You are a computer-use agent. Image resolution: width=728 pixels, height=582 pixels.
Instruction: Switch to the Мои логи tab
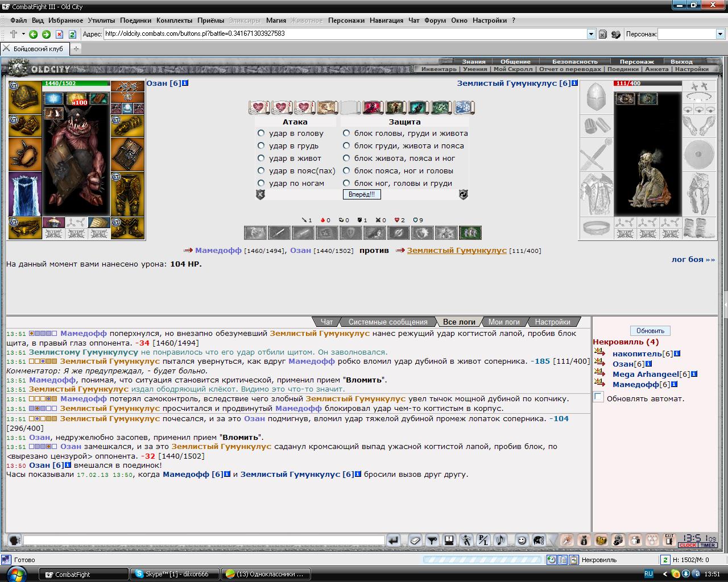pos(504,322)
